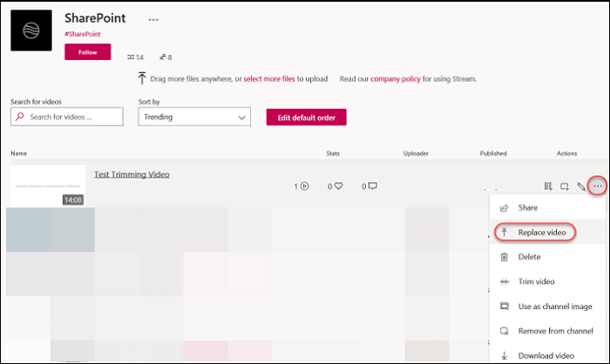Select Trim video menu option

point(547,281)
